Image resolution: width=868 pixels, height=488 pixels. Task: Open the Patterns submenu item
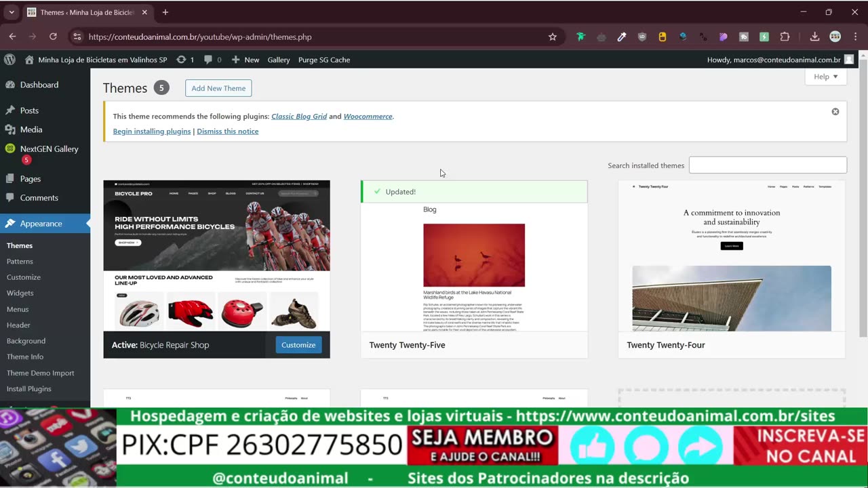20,262
